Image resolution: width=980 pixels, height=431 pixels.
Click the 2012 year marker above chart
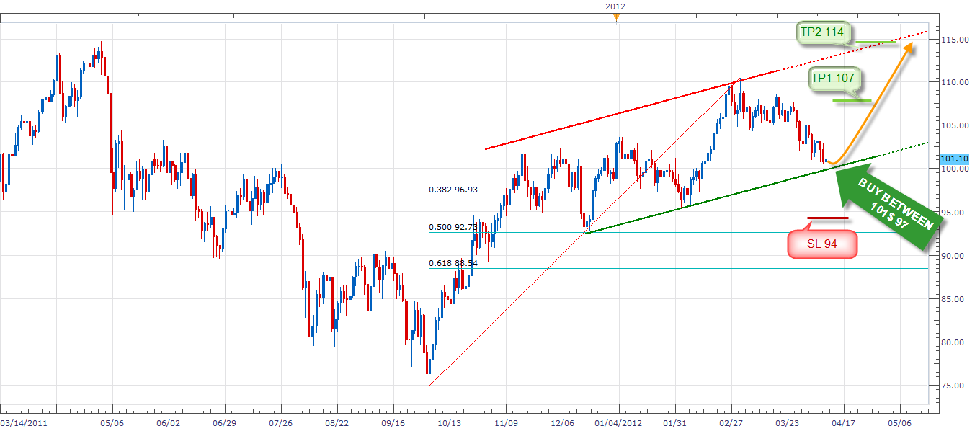coord(615,6)
